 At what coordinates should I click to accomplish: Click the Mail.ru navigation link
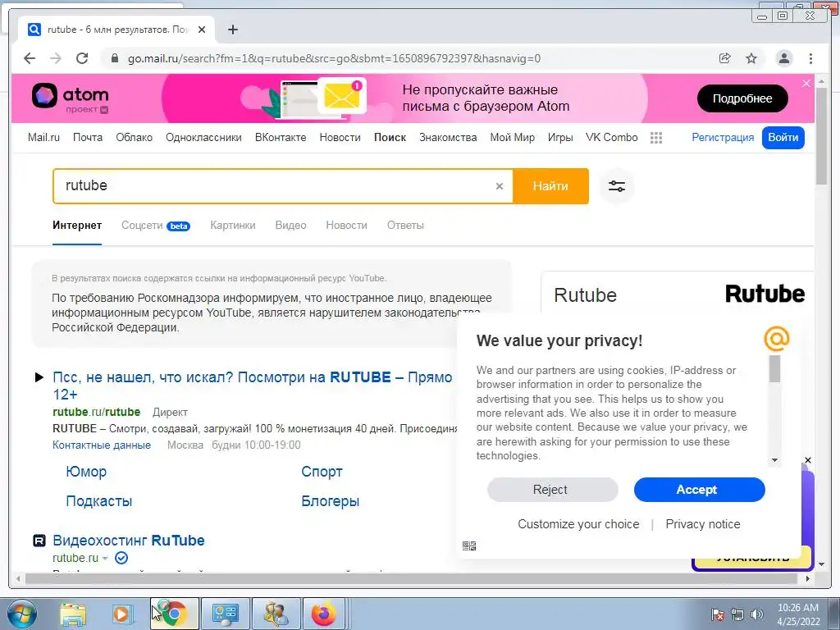click(x=43, y=138)
